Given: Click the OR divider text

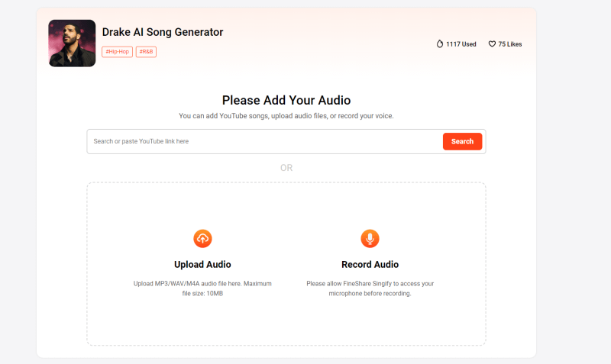Looking at the screenshot, I should [x=286, y=168].
